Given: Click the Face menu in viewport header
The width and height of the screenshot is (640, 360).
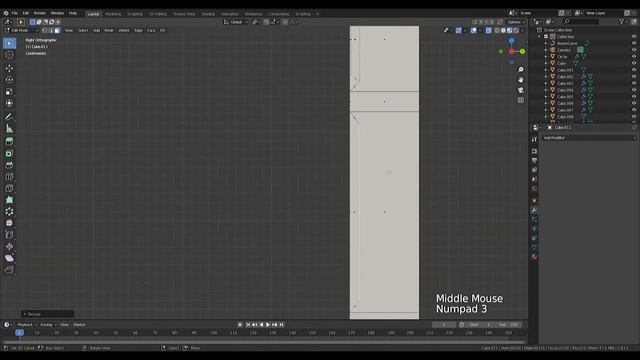Looking at the screenshot, I should click(x=151, y=30).
